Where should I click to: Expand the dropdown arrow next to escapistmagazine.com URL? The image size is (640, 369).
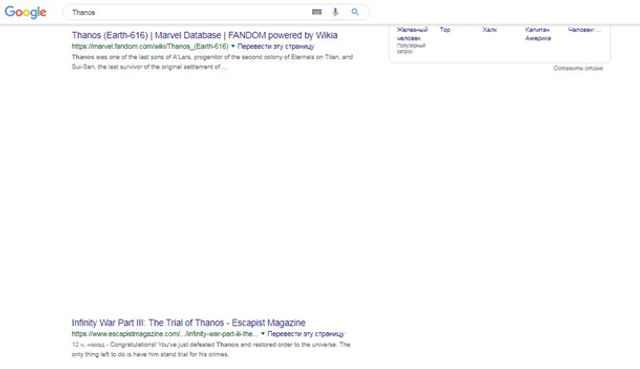[x=263, y=333]
